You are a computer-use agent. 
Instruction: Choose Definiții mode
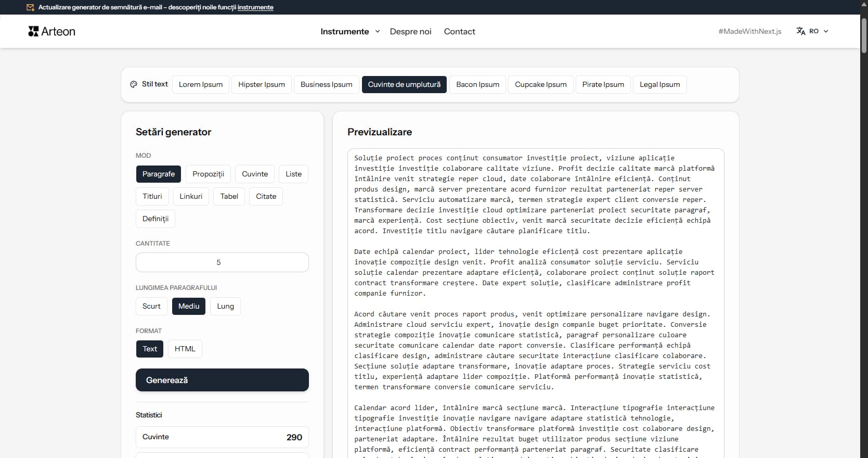[x=156, y=219]
